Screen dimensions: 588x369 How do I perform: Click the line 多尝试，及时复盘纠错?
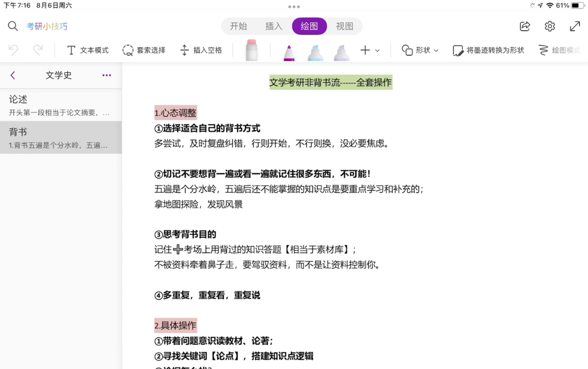point(272,143)
